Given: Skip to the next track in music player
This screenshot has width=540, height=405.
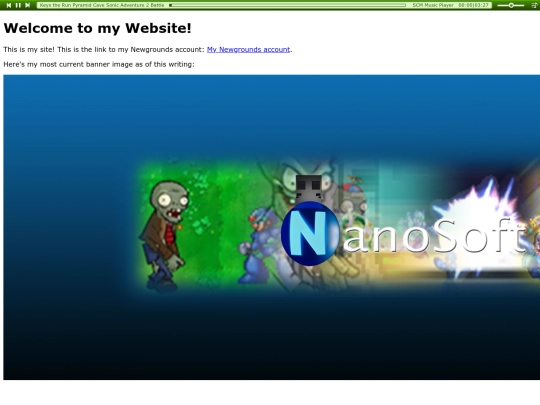Looking at the screenshot, I should 28,5.
